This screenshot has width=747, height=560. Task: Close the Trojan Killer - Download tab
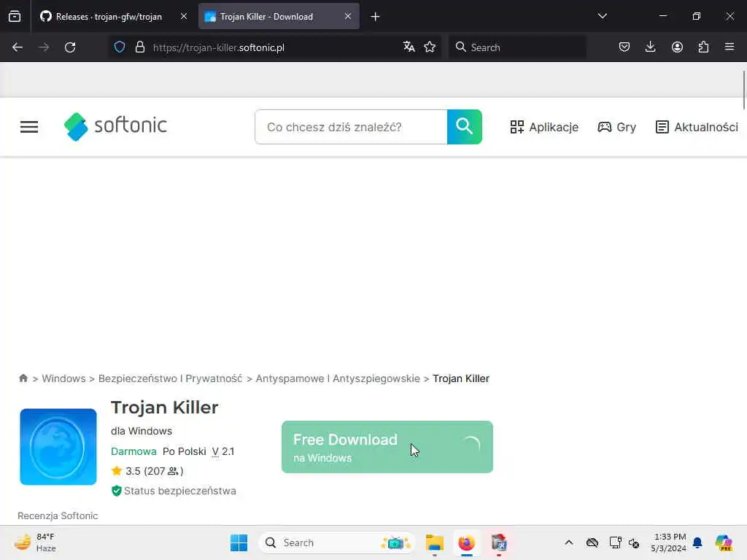pyautogui.click(x=348, y=17)
